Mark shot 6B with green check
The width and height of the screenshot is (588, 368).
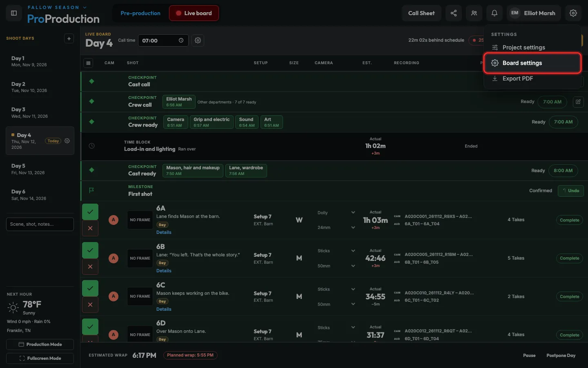90,250
